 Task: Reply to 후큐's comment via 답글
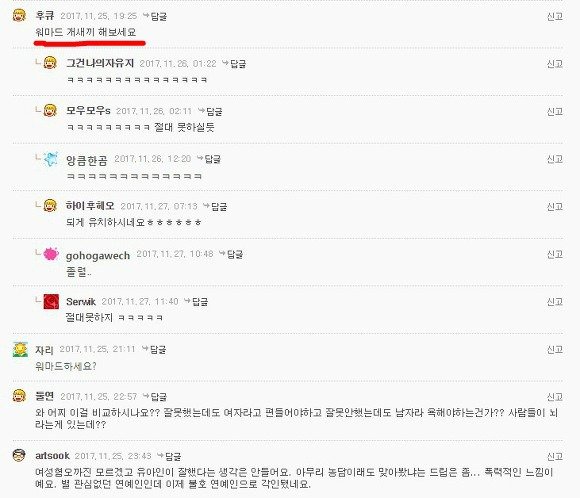tap(155, 16)
